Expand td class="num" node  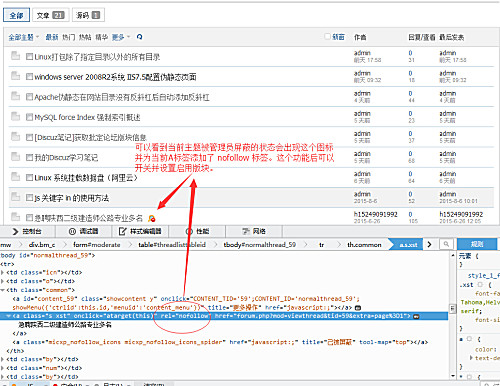point(3,368)
